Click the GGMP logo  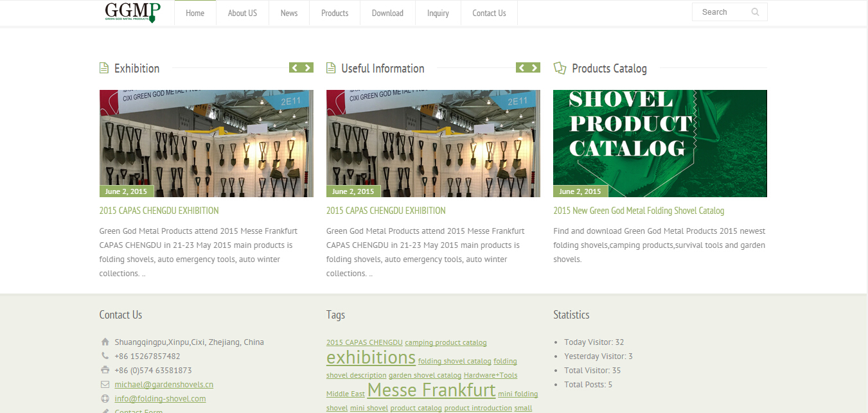point(132,12)
